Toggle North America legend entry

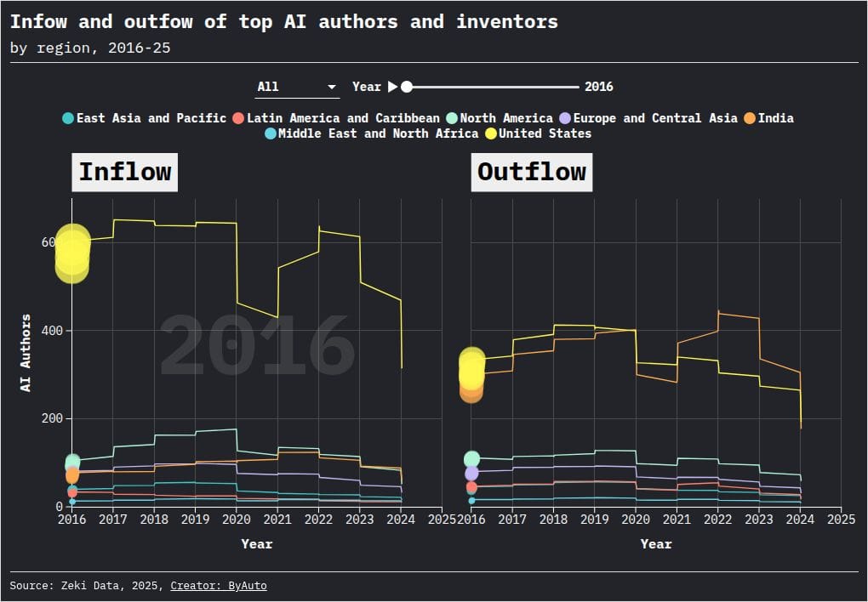(x=500, y=118)
